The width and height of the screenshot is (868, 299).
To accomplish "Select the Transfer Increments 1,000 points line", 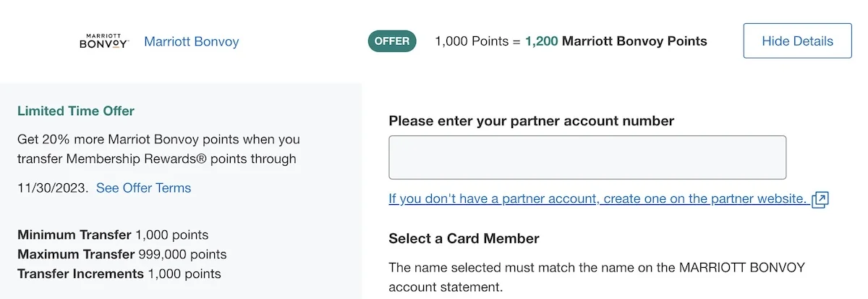I will point(119,274).
